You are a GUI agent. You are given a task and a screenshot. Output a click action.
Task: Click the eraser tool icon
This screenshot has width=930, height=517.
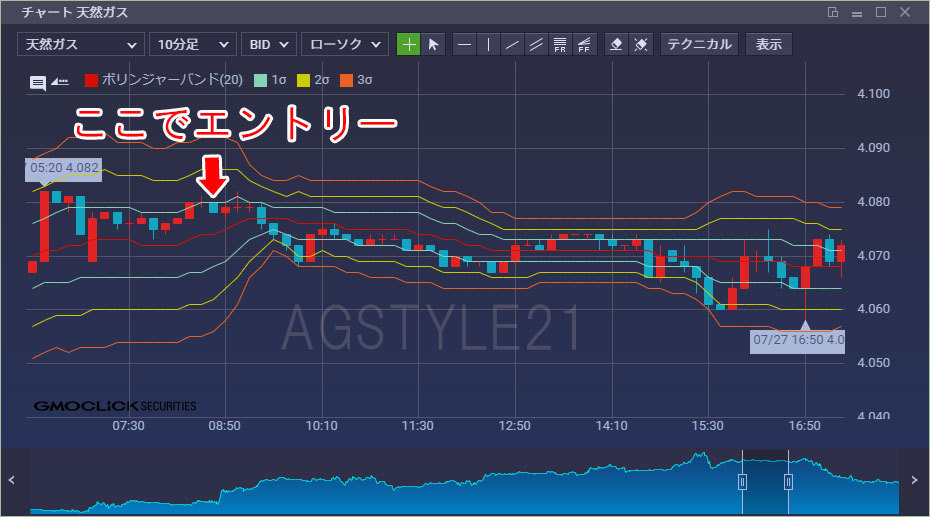click(617, 45)
